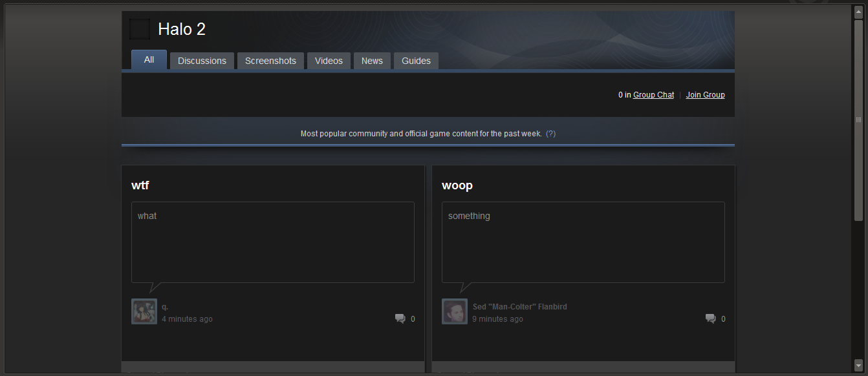Switch to the Videos tab

[329, 61]
